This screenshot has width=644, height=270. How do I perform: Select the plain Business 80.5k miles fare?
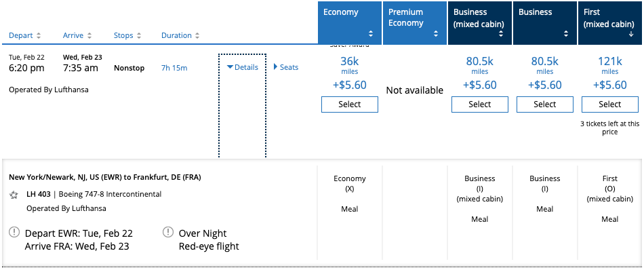tap(545, 104)
